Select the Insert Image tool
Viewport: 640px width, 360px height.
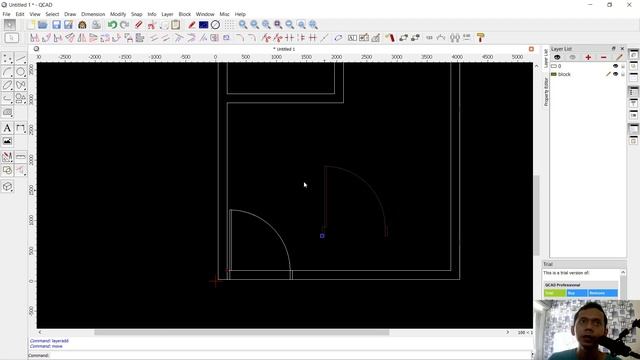pyautogui.click(x=7, y=141)
